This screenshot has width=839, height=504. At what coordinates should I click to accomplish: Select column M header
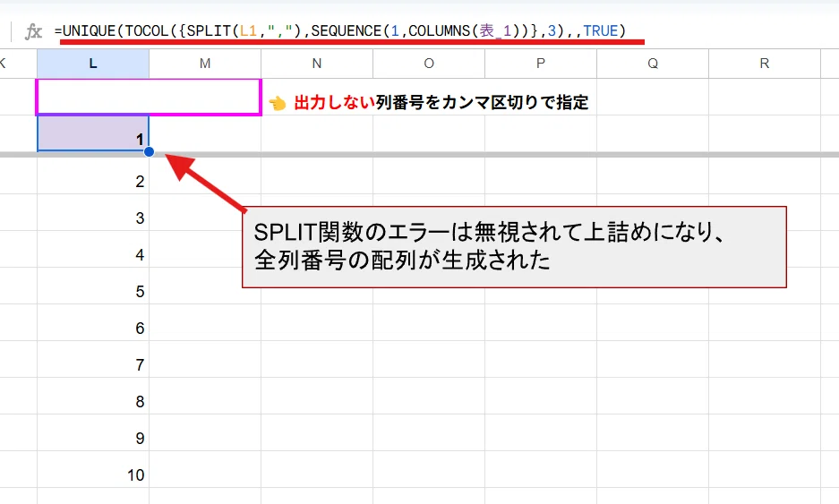[x=205, y=64]
